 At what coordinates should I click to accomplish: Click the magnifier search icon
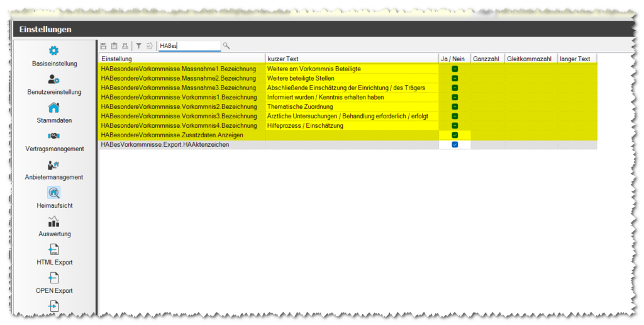226,46
